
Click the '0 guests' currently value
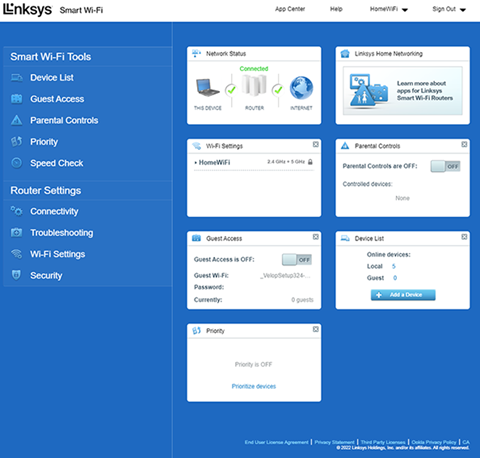click(x=302, y=300)
